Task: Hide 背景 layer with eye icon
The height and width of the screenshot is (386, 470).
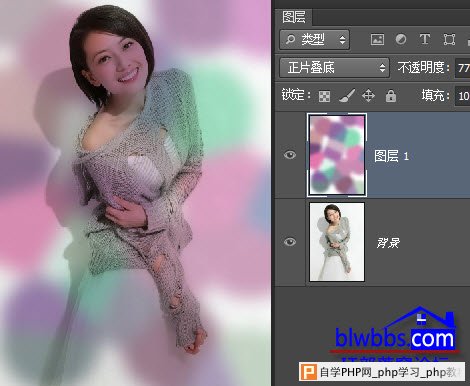Action: [290, 242]
